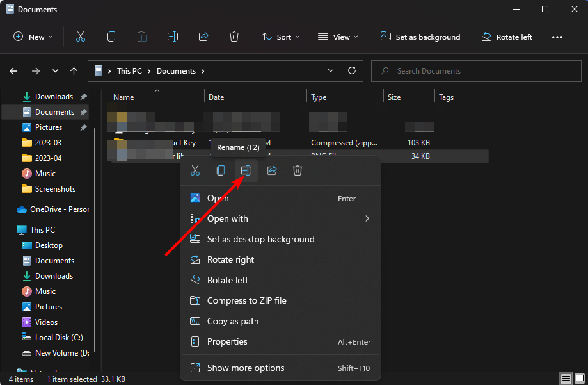
Task: Navigate up one folder level
Action: click(x=74, y=71)
